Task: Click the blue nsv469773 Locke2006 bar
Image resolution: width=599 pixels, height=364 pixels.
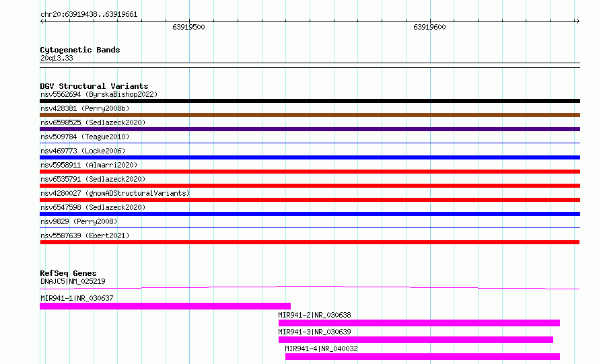Action: point(310,157)
